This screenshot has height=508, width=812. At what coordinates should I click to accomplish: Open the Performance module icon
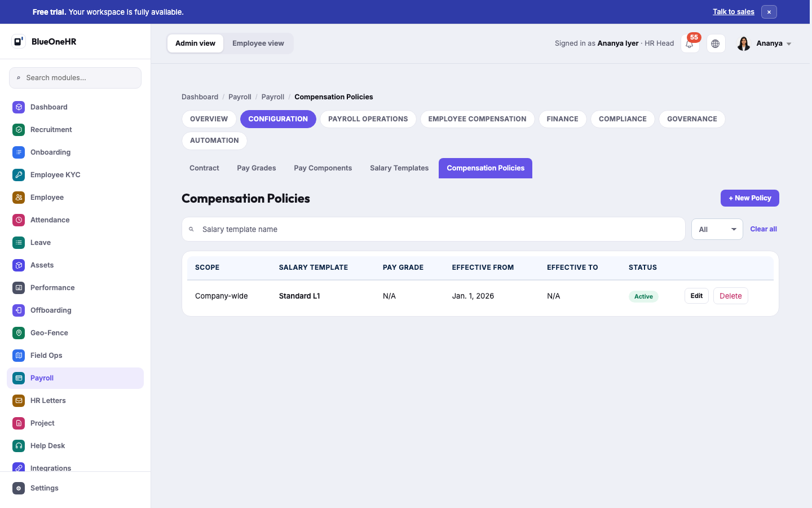[x=19, y=288]
